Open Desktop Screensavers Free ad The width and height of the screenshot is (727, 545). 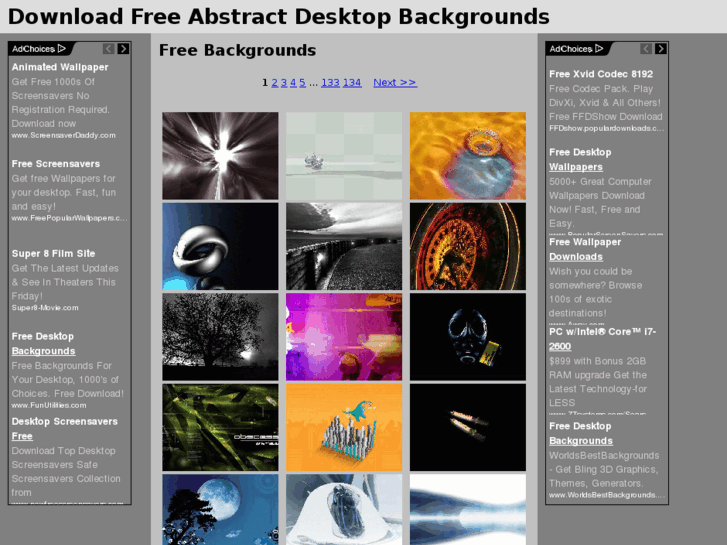pyautogui.click(x=64, y=429)
